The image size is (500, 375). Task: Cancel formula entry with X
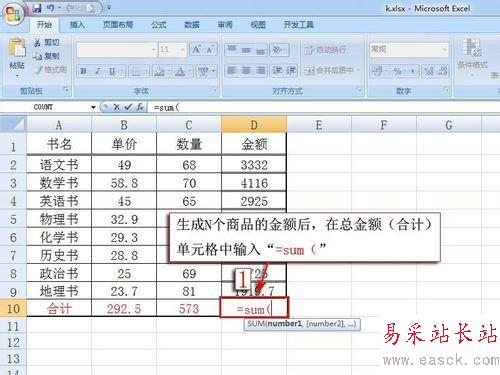click(x=116, y=107)
